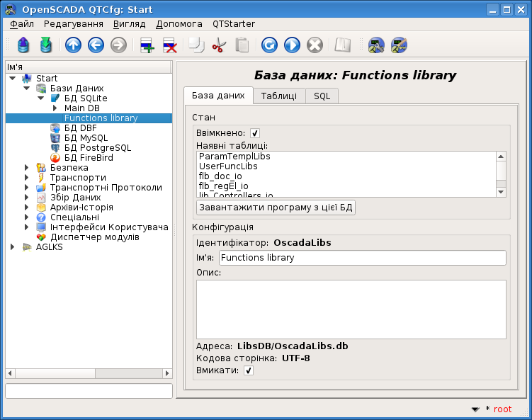Select ParamTemplLibs in the tables list

(234, 157)
